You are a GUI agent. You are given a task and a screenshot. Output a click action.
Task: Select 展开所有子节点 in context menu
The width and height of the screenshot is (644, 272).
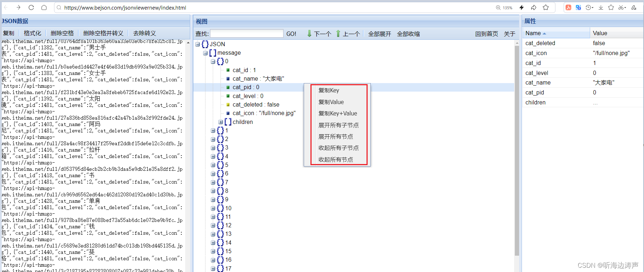[x=339, y=125]
